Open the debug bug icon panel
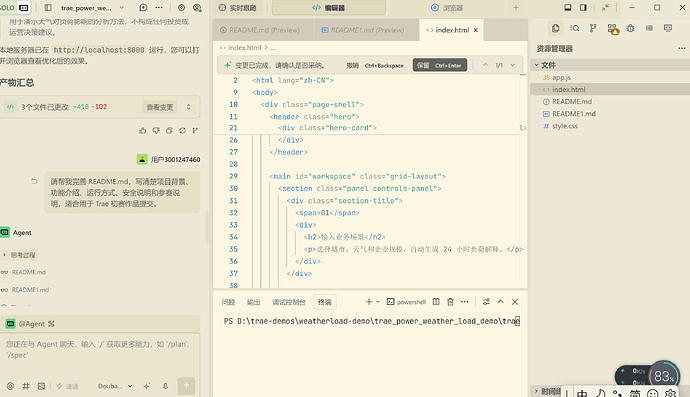The image size is (690, 397). [x=631, y=28]
